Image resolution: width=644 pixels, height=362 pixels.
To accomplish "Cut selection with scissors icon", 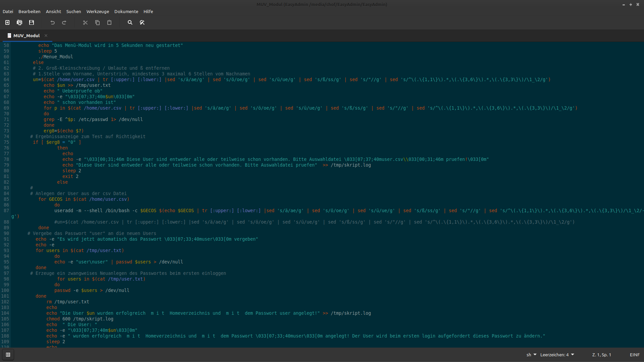I will tap(85, 22).
